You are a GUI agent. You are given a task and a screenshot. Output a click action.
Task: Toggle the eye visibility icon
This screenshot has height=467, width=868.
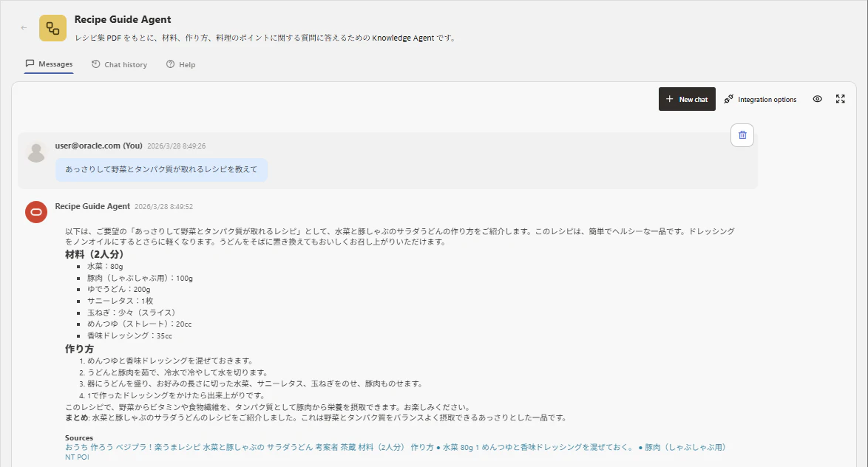point(818,99)
